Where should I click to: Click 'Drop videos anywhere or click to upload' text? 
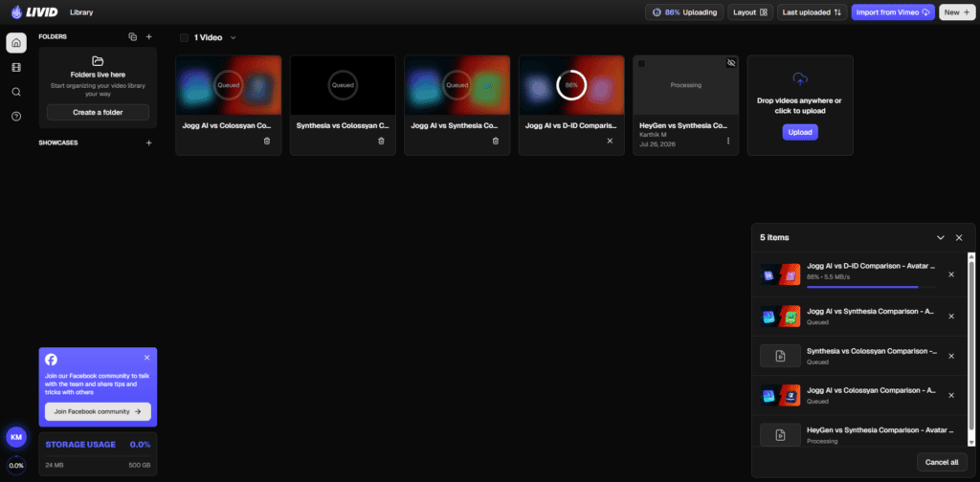point(799,105)
